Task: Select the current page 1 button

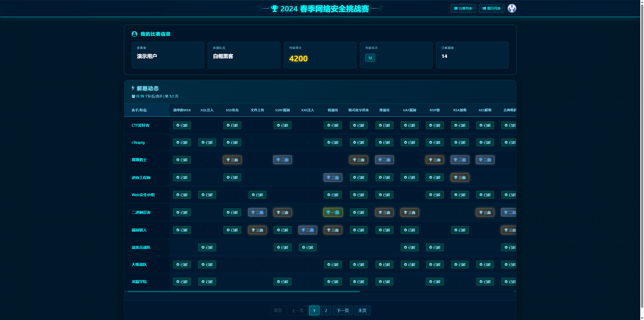Action: (314, 310)
